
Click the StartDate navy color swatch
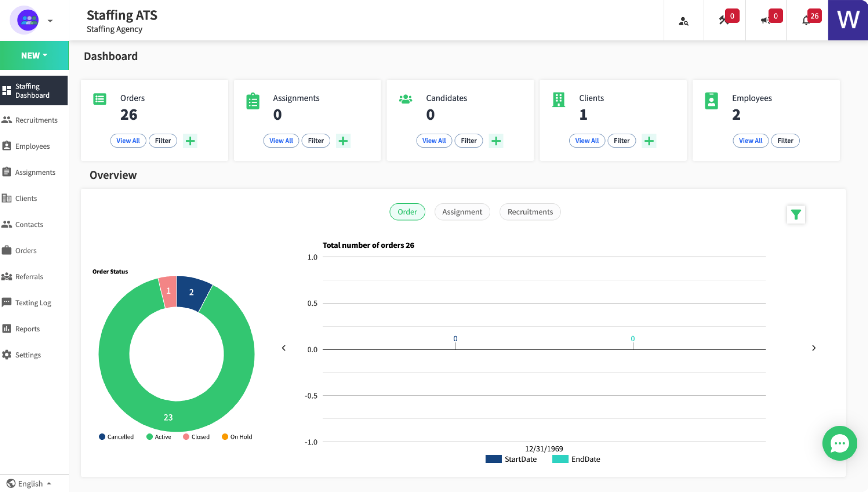click(x=493, y=459)
